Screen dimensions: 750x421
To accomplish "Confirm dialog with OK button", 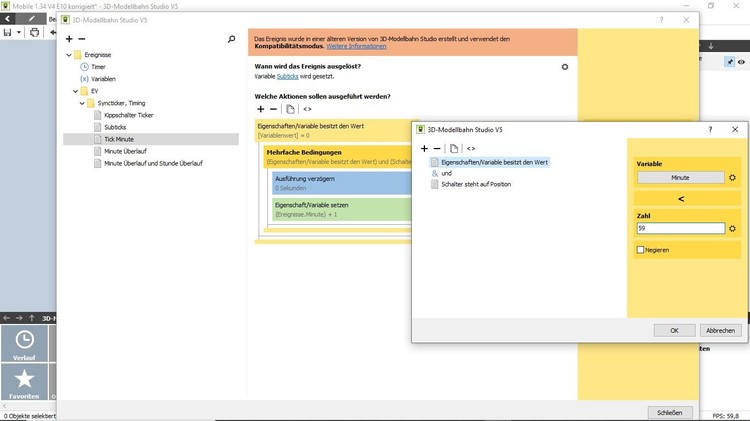I will pyautogui.click(x=674, y=331).
